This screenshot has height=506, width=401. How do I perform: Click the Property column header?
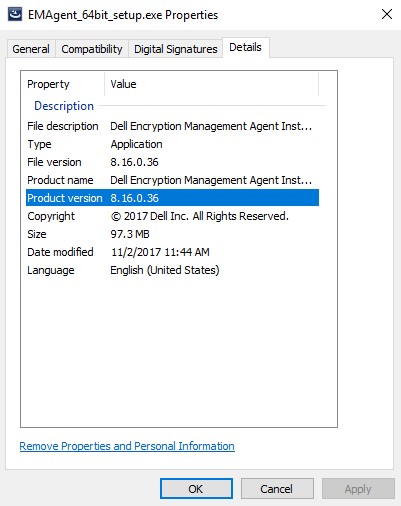pos(63,84)
